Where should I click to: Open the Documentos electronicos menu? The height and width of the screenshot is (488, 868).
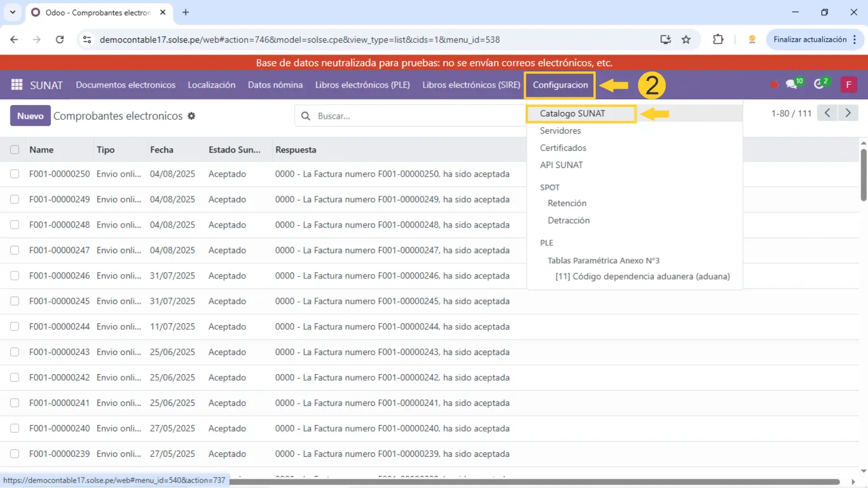(x=126, y=85)
